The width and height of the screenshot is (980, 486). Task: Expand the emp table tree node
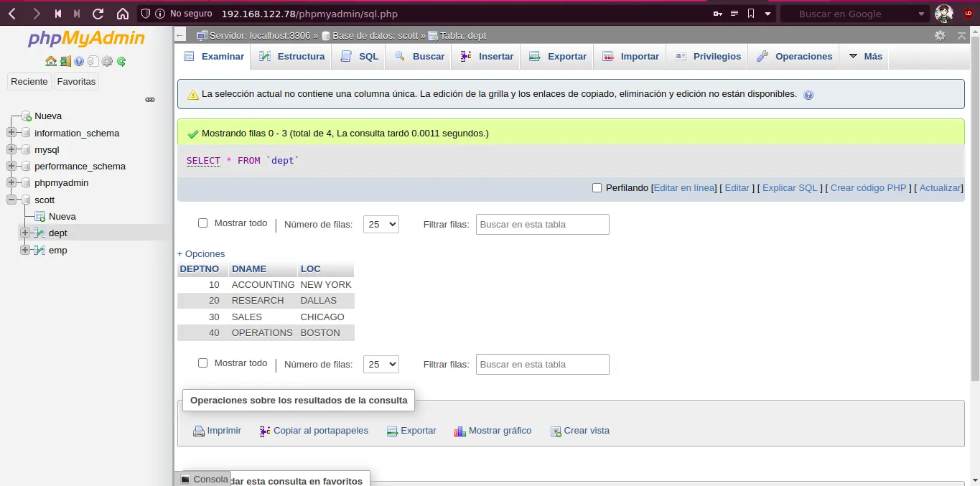(25, 250)
